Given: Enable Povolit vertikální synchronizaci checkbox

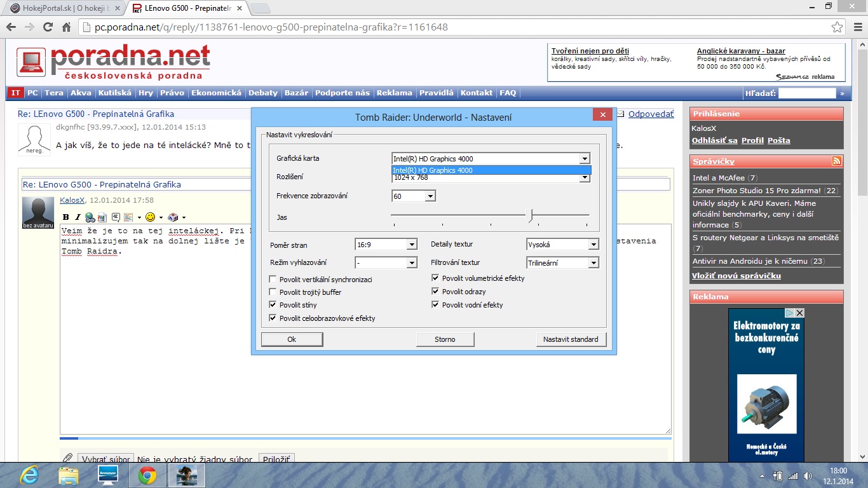Looking at the screenshot, I should click(273, 280).
